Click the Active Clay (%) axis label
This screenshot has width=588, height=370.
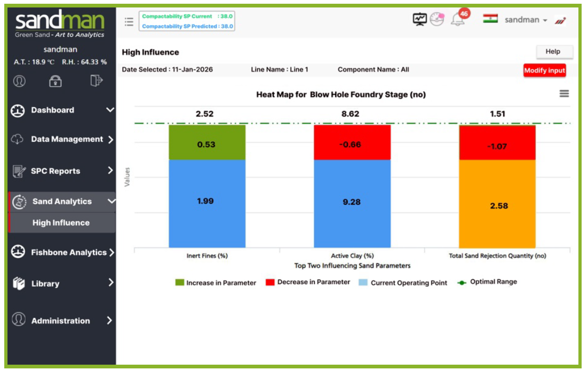352,256
